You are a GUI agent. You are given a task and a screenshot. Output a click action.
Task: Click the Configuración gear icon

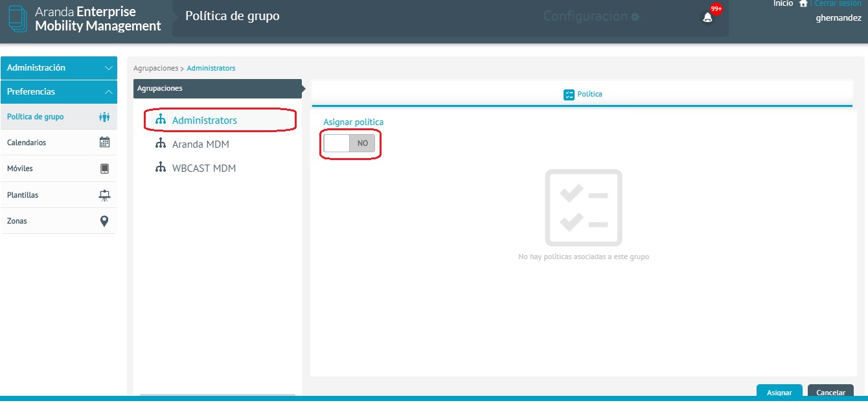coord(635,17)
